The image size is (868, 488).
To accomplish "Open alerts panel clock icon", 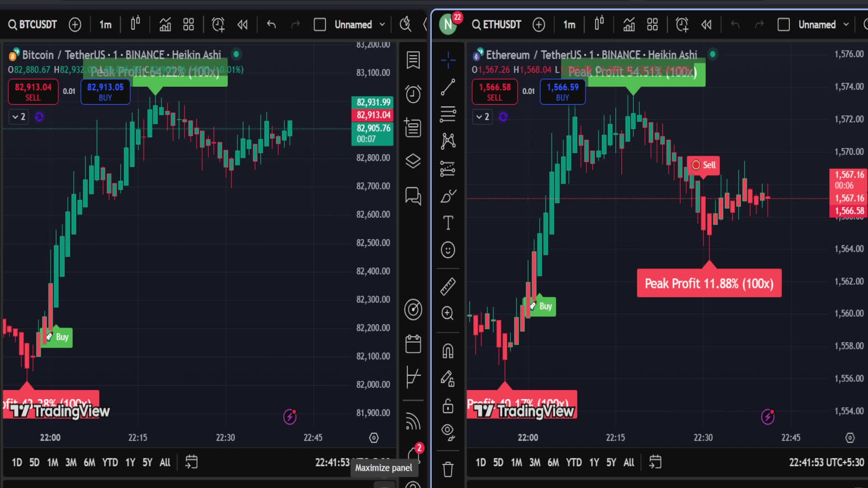I will pyautogui.click(x=413, y=94).
